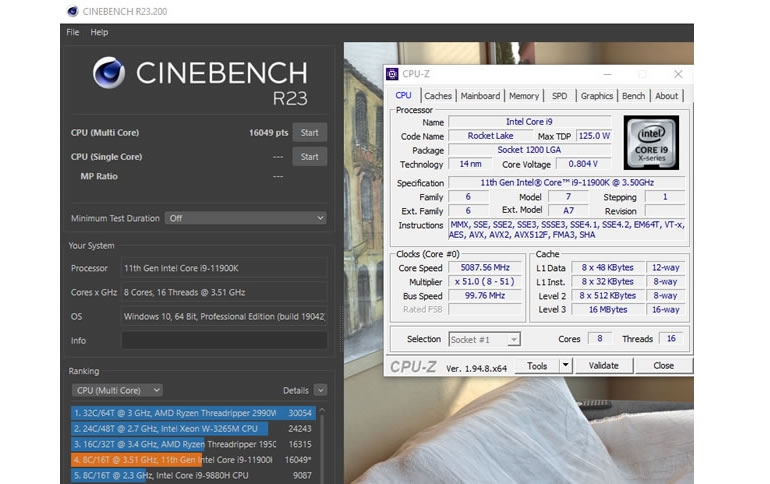Switch to the SPD tab
The image size is (770, 484).
click(x=559, y=96)
